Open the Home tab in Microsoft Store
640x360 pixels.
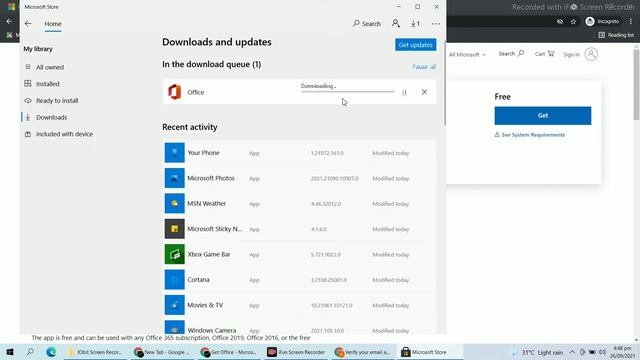[53, 24]
